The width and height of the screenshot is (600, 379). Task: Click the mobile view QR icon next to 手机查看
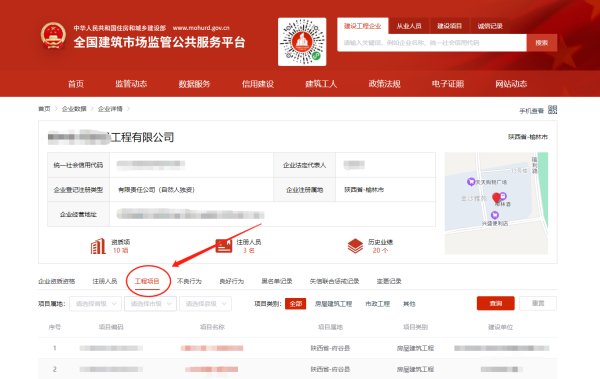pyautogui.click(x=552, y=110)
